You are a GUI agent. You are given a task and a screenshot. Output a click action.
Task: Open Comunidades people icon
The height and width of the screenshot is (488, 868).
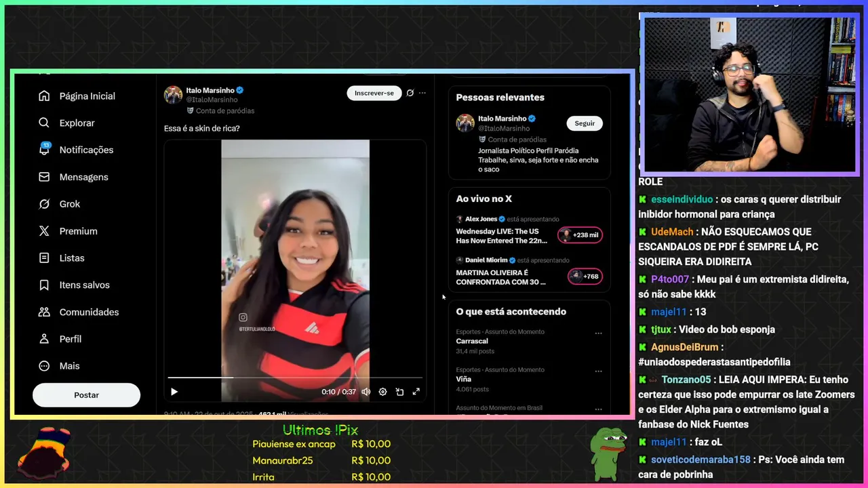coord(44,312)
